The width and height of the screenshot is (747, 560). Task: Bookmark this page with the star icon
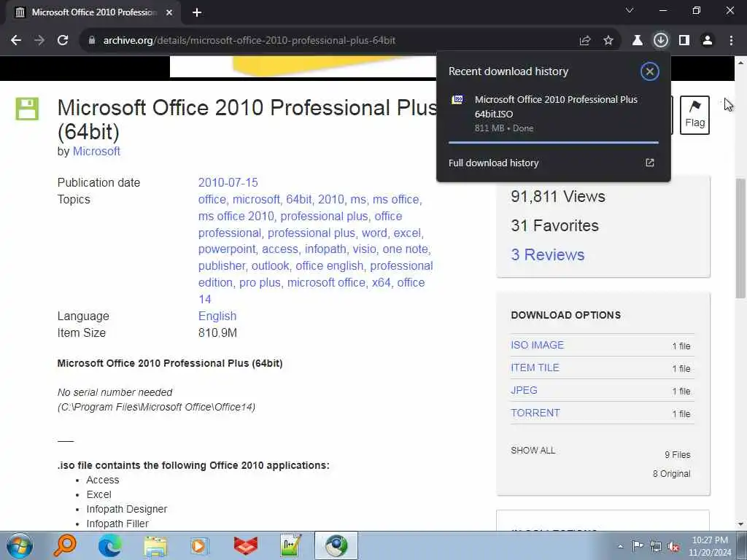608,41
